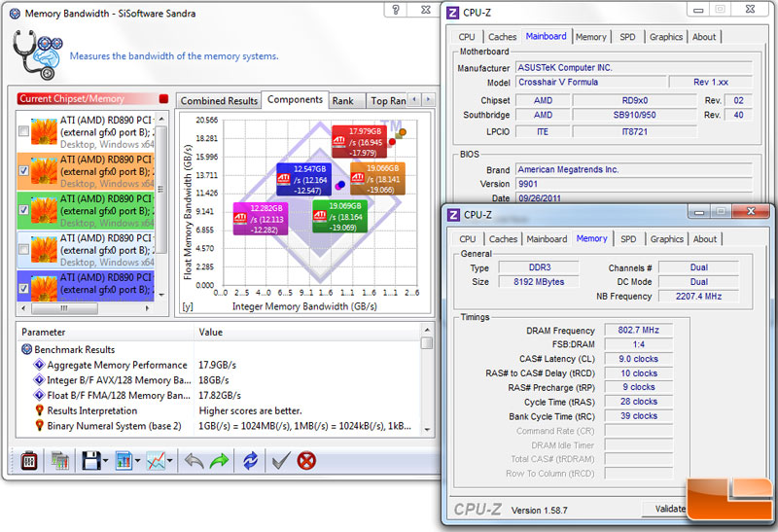Click the blue refresh arrows icon
This screenshot has height=532, width=778.
251,461
